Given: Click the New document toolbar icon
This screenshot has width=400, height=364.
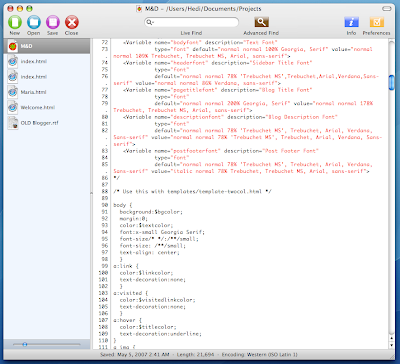Looking at the screenshot, I should pyautogui.click(x=15, y=22).
